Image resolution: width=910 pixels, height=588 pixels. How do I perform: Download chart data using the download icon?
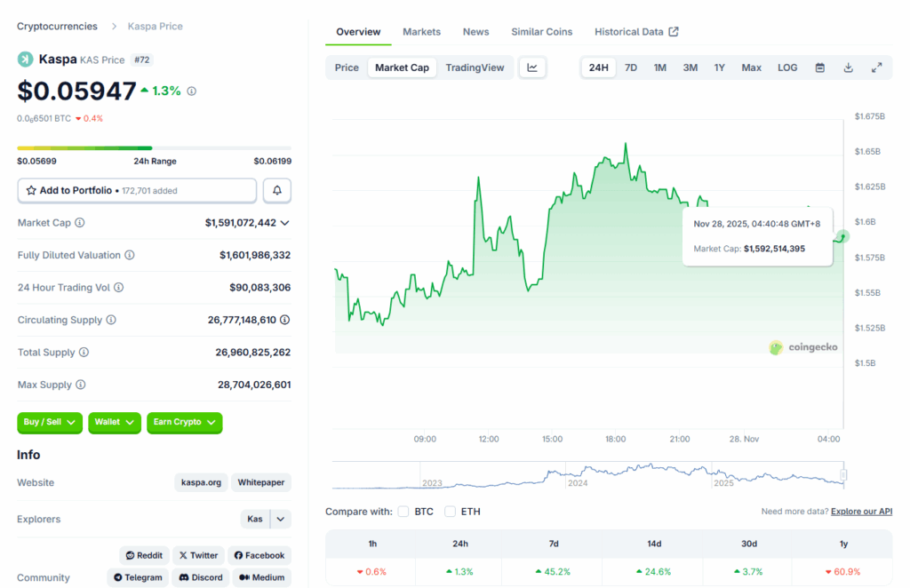click(848, 68)
